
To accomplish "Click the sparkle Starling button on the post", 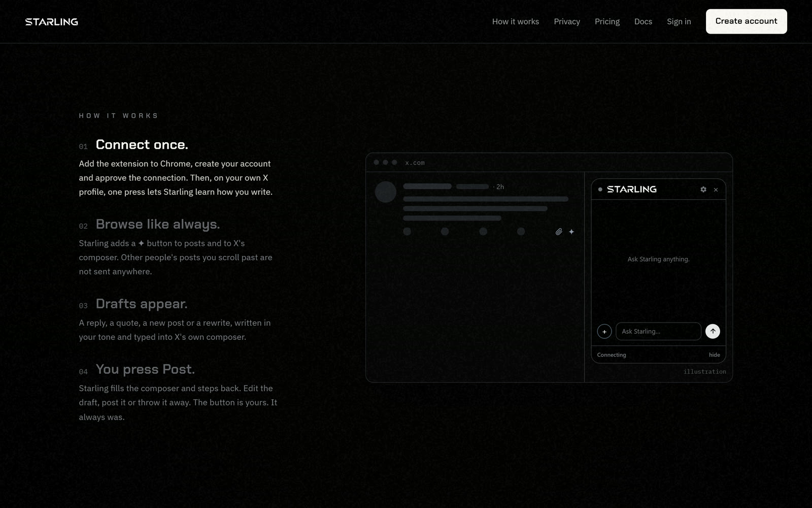I will coord(571,232).
